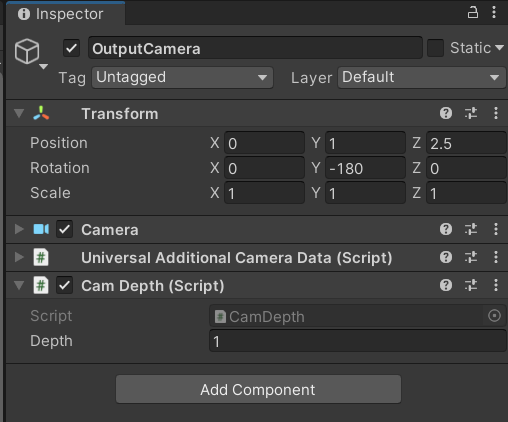Screen dimensions: 508x422
Task: Click the Depth value input field
Action: (357, 341)
